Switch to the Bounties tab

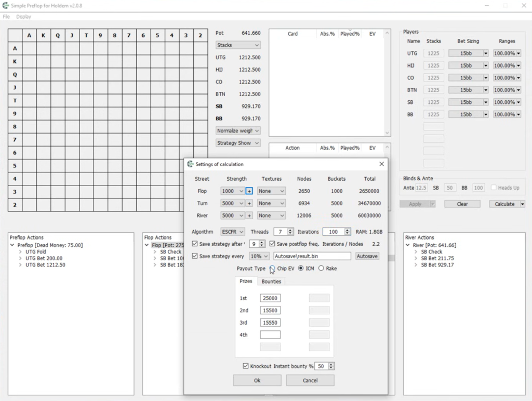[271, 282]
